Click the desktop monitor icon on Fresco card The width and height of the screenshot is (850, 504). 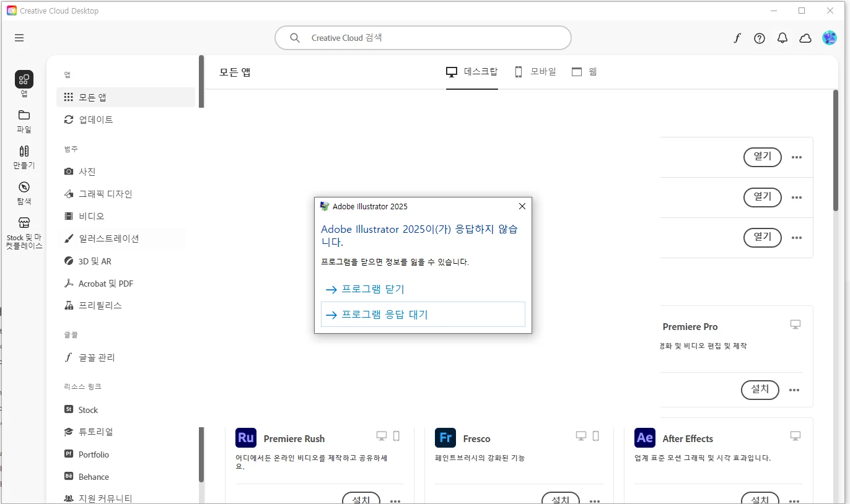pyautogui.click(x=581, y=436)
